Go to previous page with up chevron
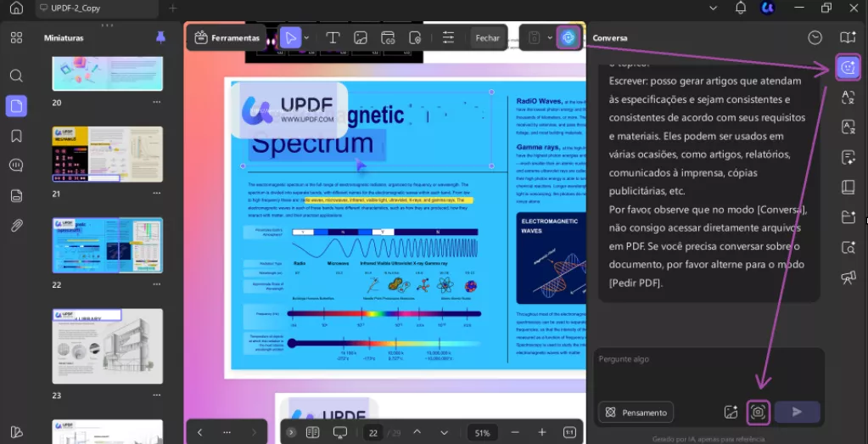Viewport: 868px width, 444px height. (417, 432)
